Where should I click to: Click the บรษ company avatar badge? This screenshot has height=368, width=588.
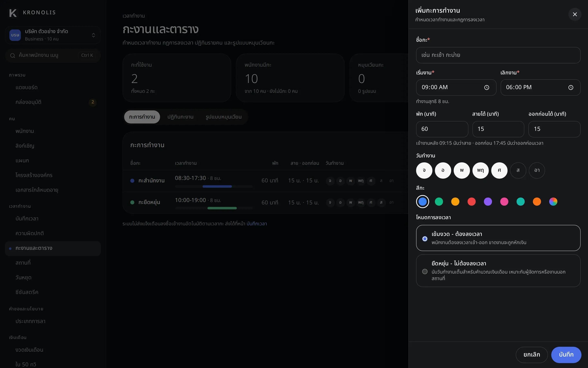15,35
